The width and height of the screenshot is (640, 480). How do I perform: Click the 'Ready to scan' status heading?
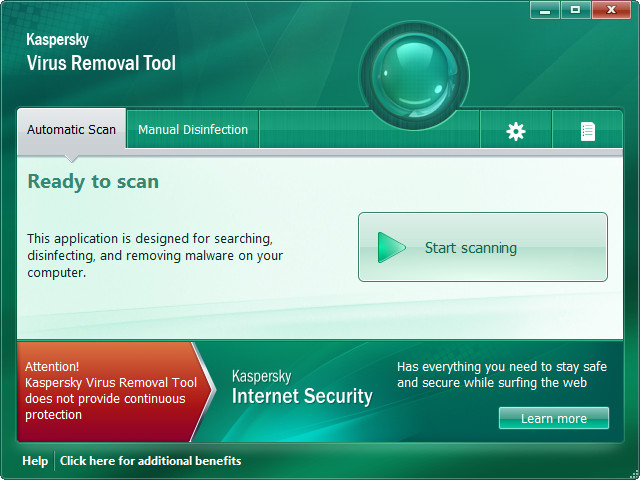click(x=93, y=181)
